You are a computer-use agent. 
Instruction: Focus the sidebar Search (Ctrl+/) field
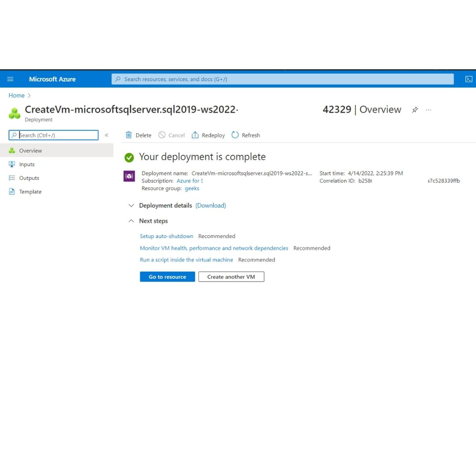tap(53, 135)
